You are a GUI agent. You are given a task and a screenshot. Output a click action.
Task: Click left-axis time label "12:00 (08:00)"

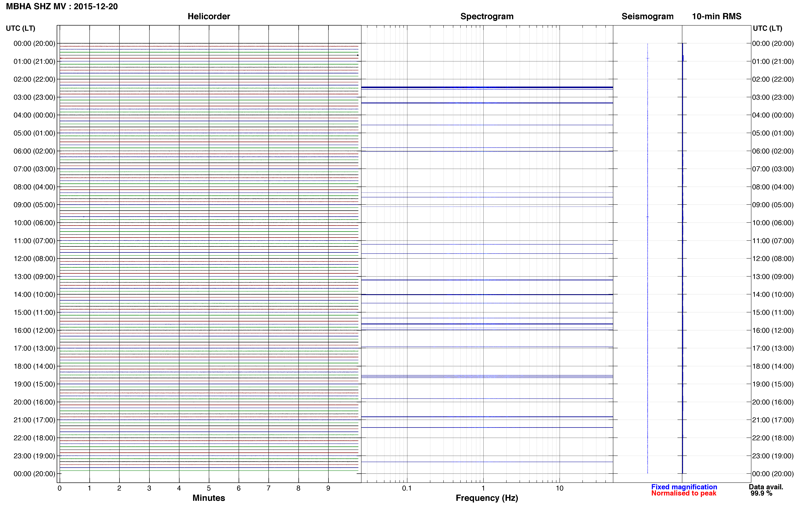34,259
